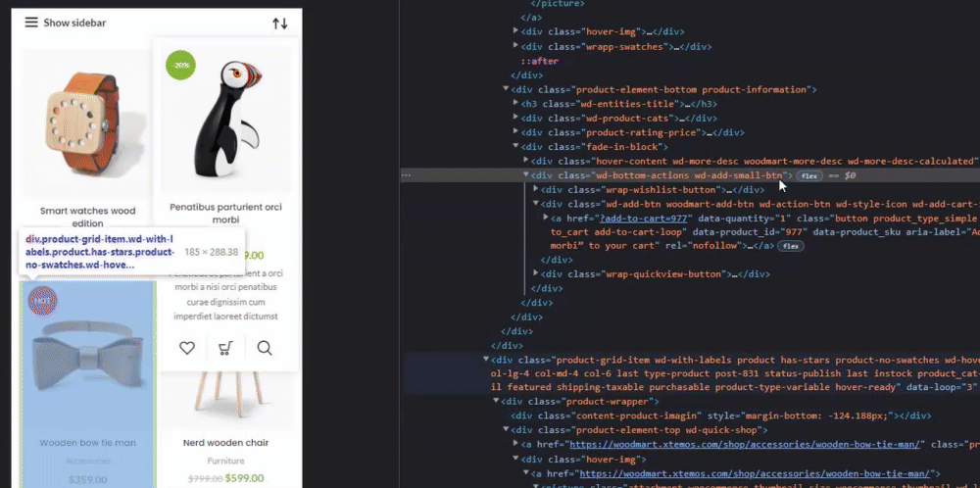This screenshot has height=488, width=980.
Task: Collapse the product-wrapper div
Action: point(496,401)
